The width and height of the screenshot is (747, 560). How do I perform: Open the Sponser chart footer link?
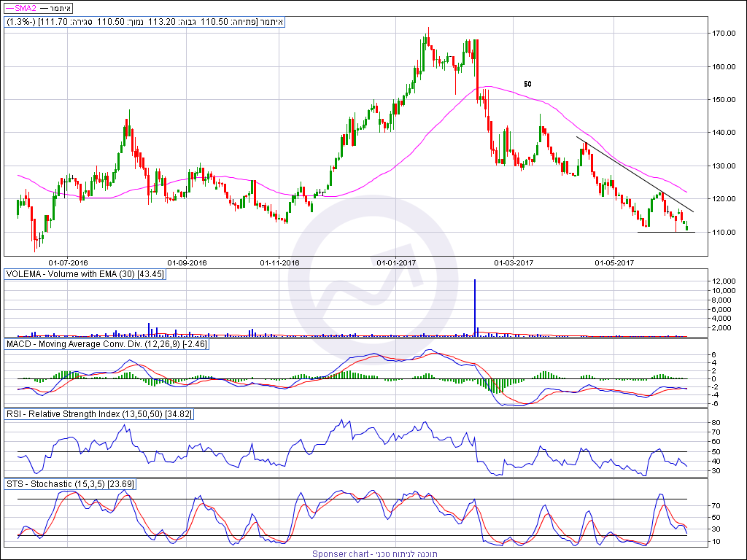point(375,554)
